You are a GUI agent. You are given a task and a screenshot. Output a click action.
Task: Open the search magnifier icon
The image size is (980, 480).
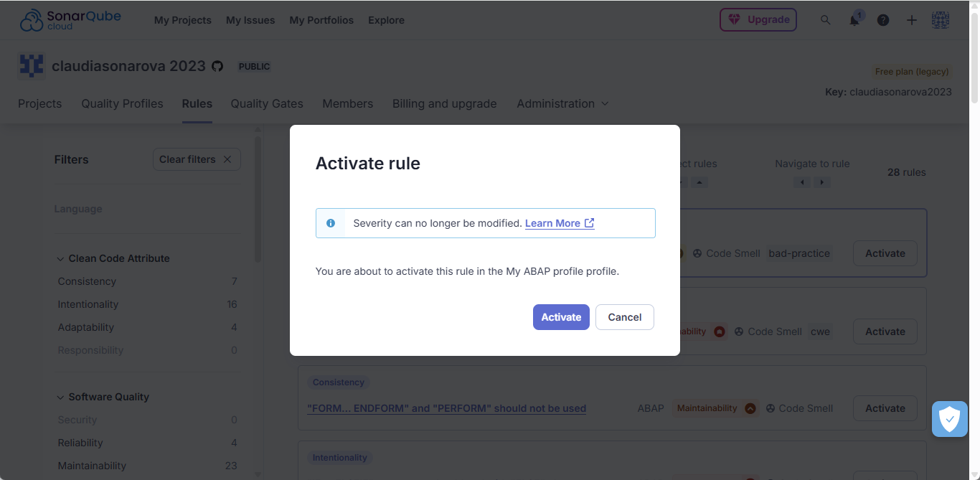click(x=825, y=20)
